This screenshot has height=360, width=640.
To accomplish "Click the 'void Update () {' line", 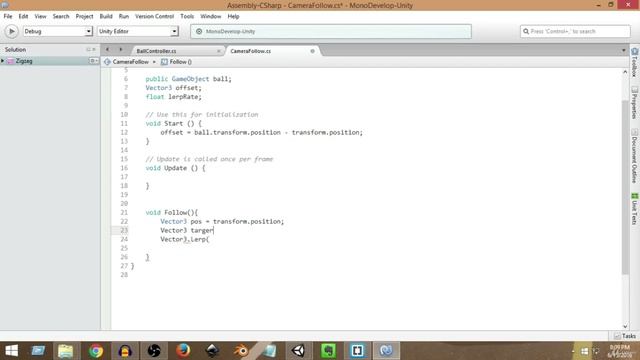I will [x=176, y=168].
